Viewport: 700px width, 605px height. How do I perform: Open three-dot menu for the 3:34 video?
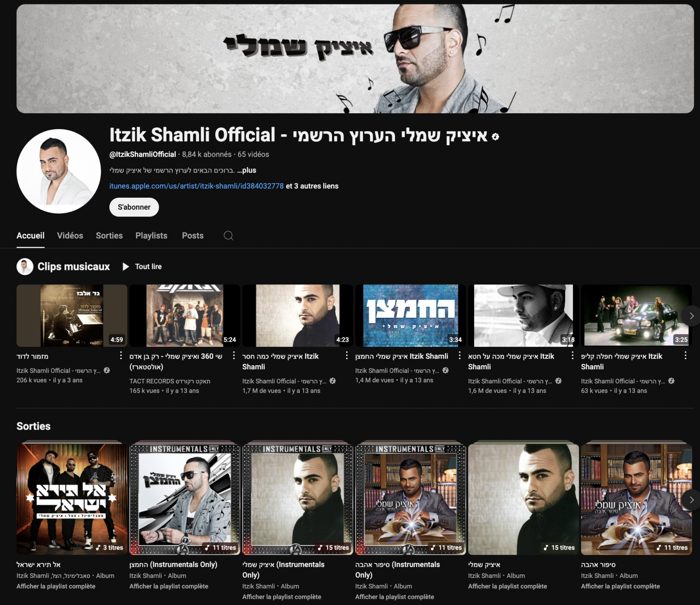coord(460,356)
